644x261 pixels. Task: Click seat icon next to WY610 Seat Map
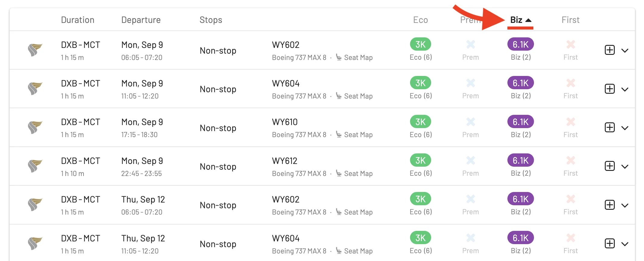[x=339, y=134]
